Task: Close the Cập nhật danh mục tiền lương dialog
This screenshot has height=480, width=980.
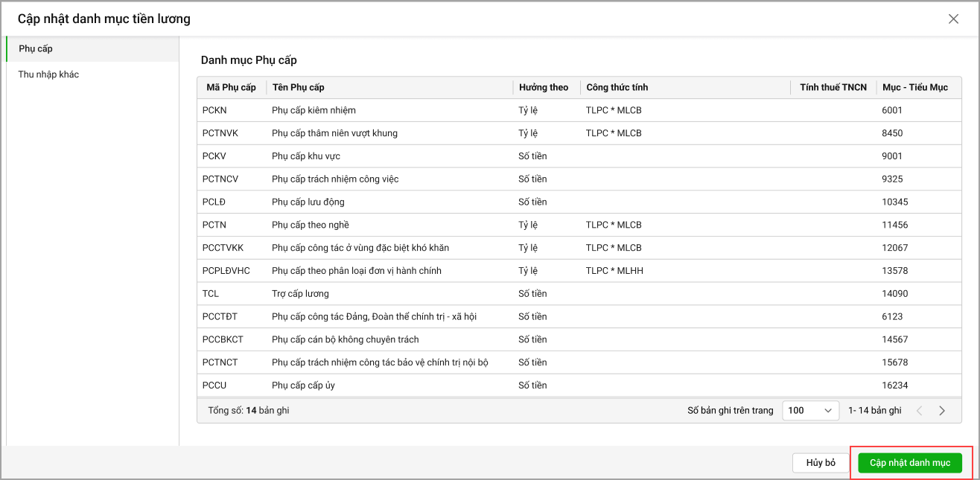Action: [953, 19]
